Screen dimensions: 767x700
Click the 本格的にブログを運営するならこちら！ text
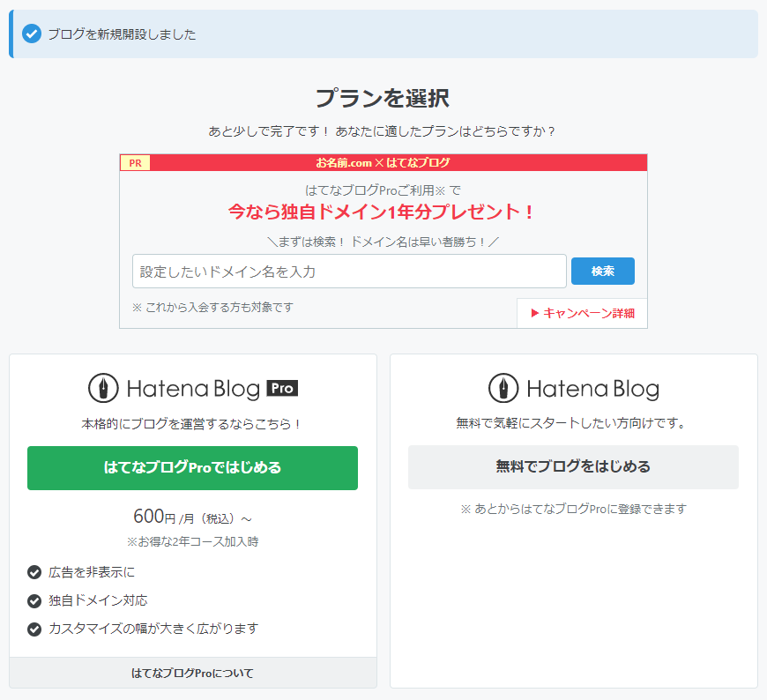click(192, 424)
